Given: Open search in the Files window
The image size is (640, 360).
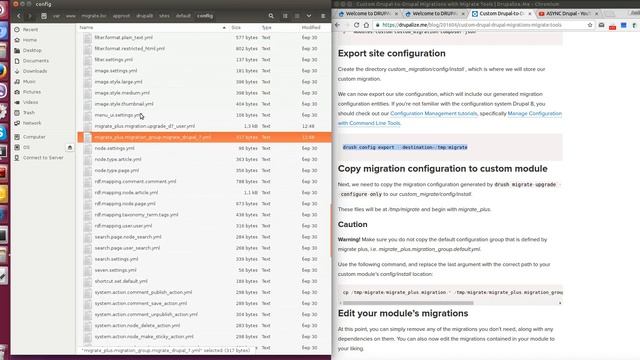Looking at the screenshot, I should pyautogui.click(x=271, y=16).
